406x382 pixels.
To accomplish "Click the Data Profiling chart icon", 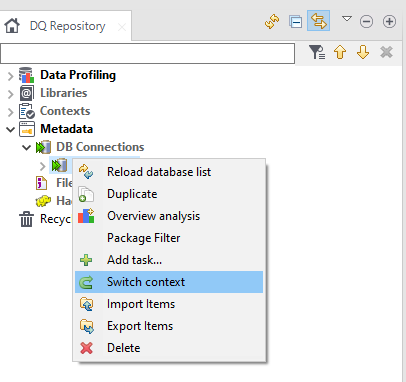I will pyautogui.click(x=26, y=75).
